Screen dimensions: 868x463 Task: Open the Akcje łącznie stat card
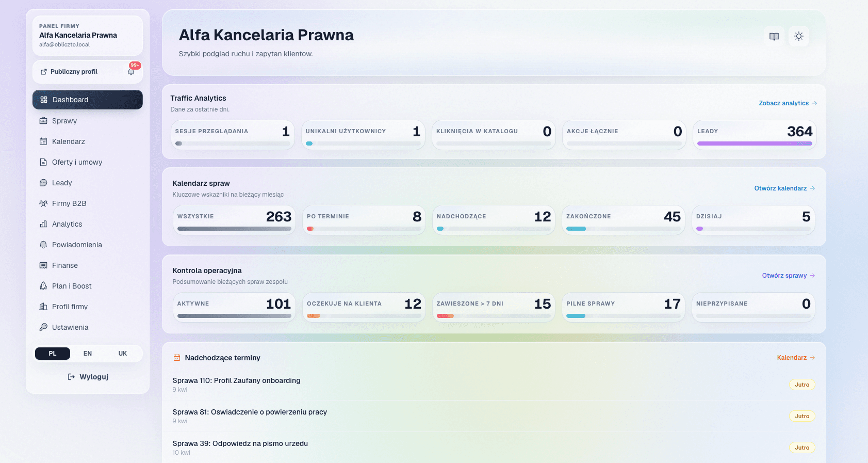pos(624,135)
